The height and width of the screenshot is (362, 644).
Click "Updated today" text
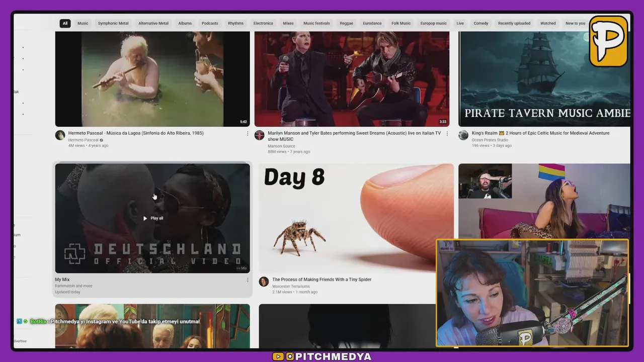(x=67, y=292)
